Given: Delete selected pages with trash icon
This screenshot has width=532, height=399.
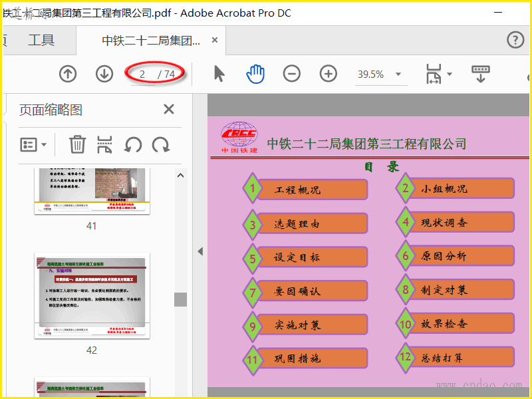Looking at the screenshot, I should (77, 144).
